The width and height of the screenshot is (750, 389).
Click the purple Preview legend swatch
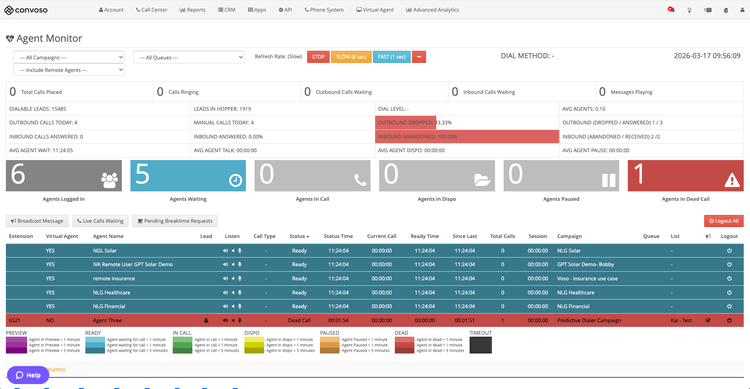16,345
